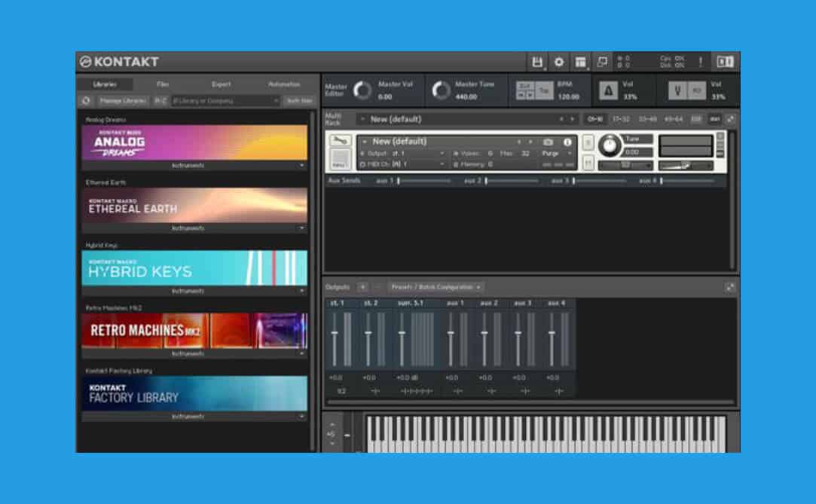Switch to the Automation tab
Image resolution: width=816 pixels, height=504 pixels.
pos(284,84)
